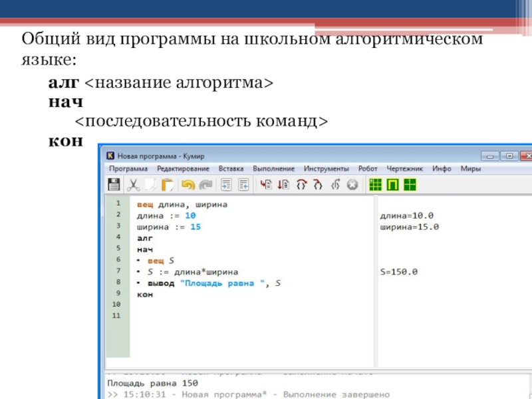Open the Чертежник menu

tap(405, 169)
